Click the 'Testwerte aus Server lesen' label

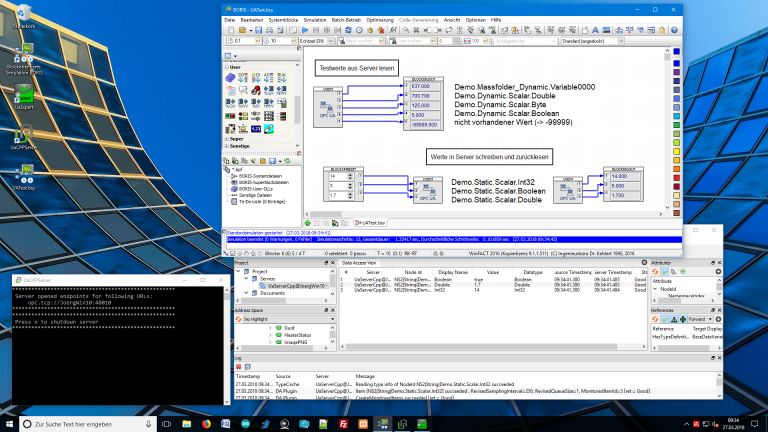point(357,68)
